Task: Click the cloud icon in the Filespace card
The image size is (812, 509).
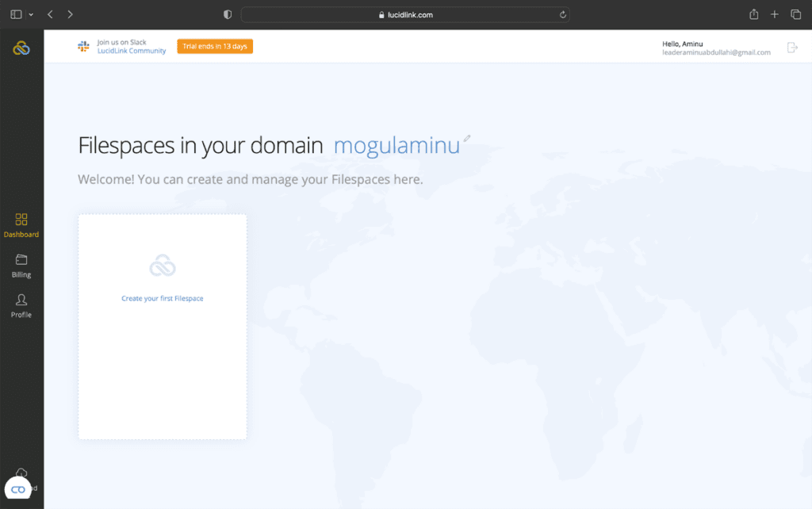Action: [x=163, y=266]
